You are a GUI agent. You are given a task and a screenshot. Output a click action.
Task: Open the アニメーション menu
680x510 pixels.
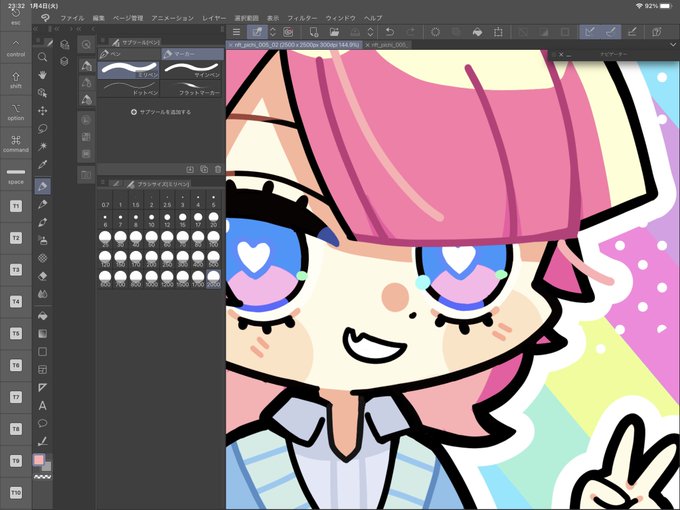click(x=172, y=18)
